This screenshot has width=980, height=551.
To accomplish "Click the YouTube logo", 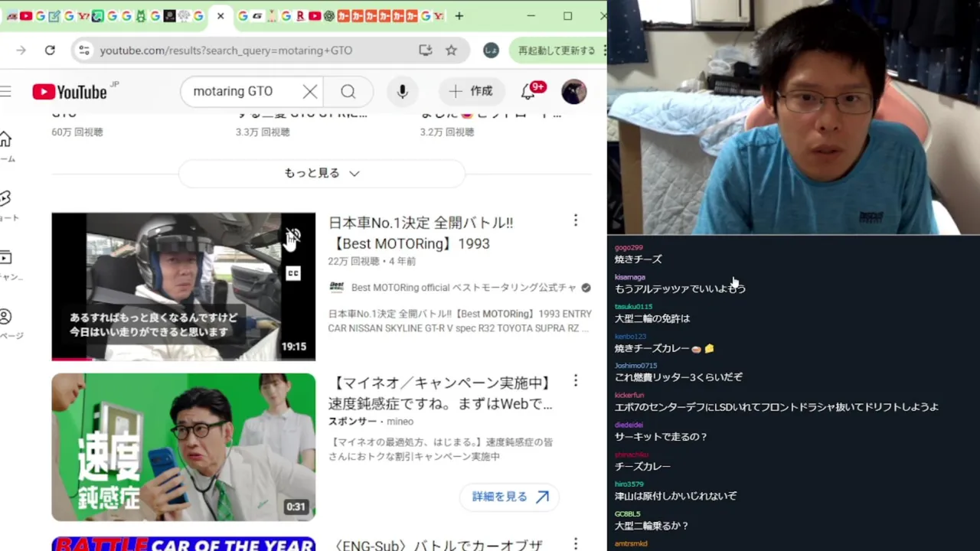I will point(70,92).
